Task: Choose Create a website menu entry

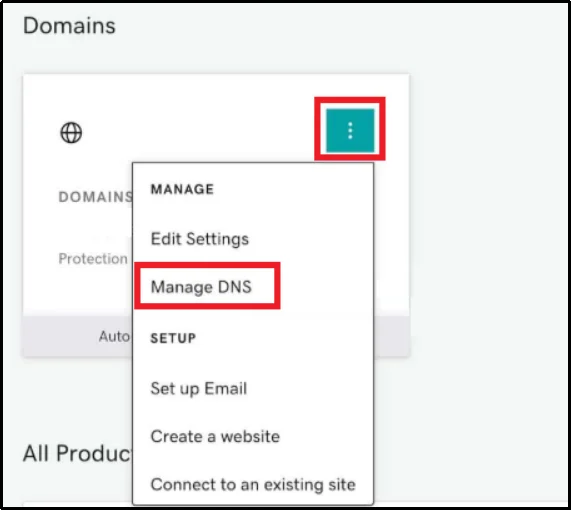Action: click(215, 436)
